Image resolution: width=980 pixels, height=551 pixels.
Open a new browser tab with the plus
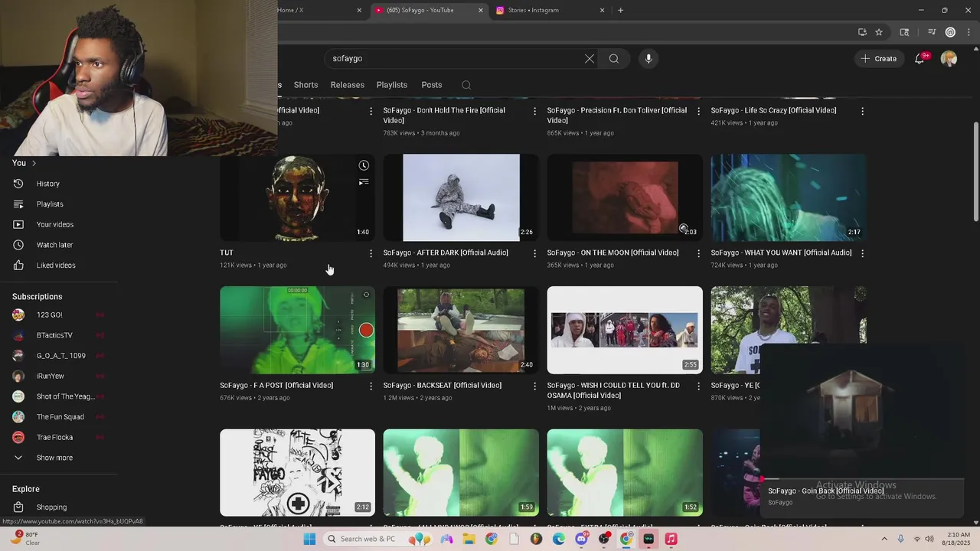click(620, 10)
